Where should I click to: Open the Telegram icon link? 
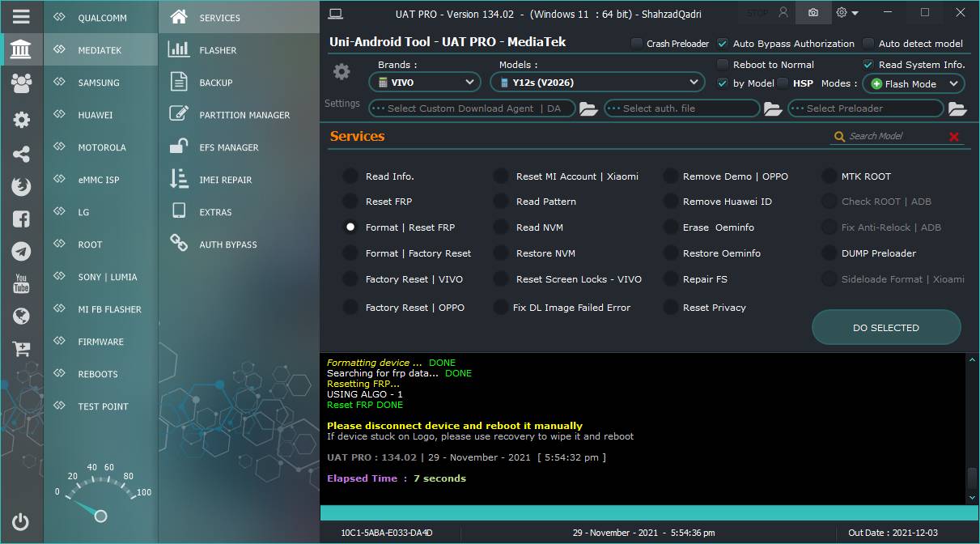pos(21,251)
